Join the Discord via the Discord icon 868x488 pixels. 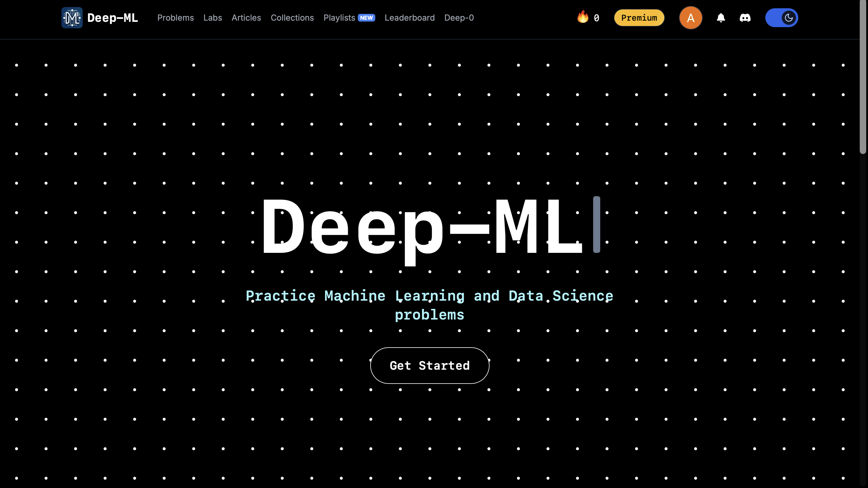point(745,17)
